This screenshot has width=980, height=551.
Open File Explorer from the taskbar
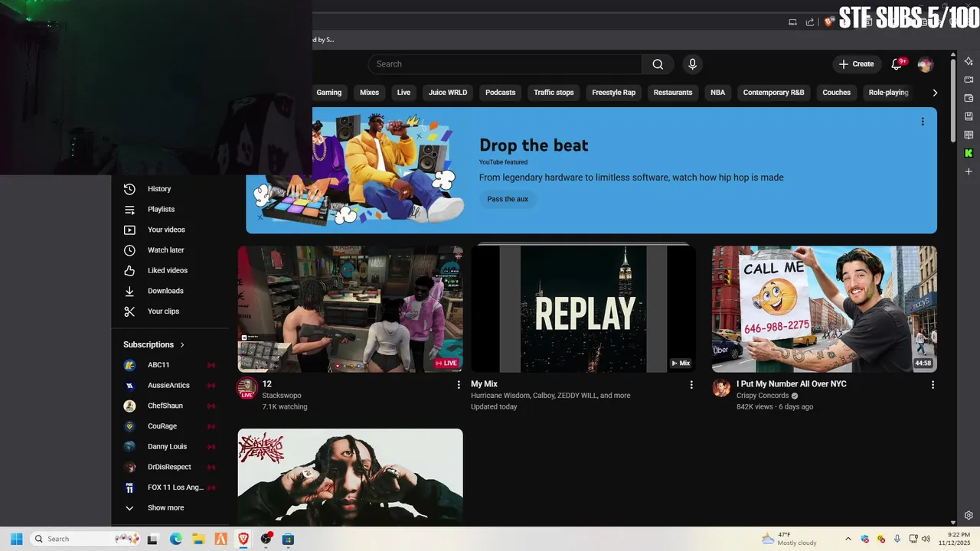click(198, 539)
